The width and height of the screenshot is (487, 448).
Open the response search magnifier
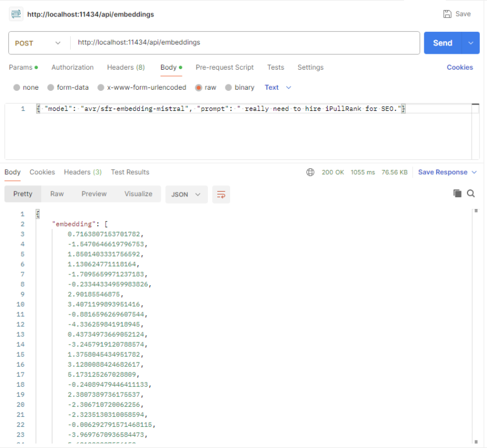click(472, 193)
